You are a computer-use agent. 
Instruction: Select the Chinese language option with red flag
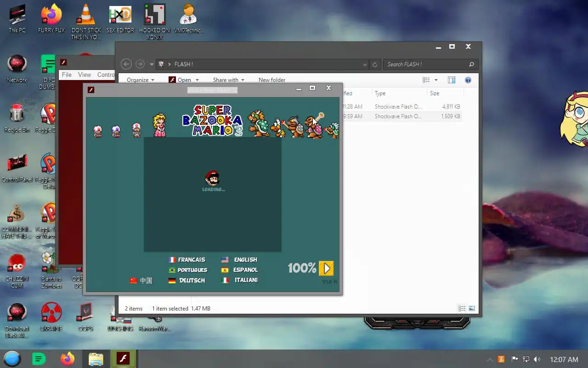(x=141, y=281)
